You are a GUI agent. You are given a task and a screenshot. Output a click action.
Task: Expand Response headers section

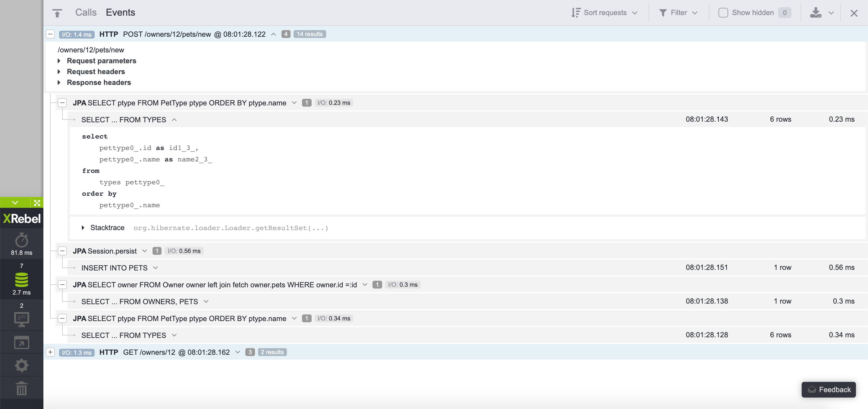[x=59, y=83]
